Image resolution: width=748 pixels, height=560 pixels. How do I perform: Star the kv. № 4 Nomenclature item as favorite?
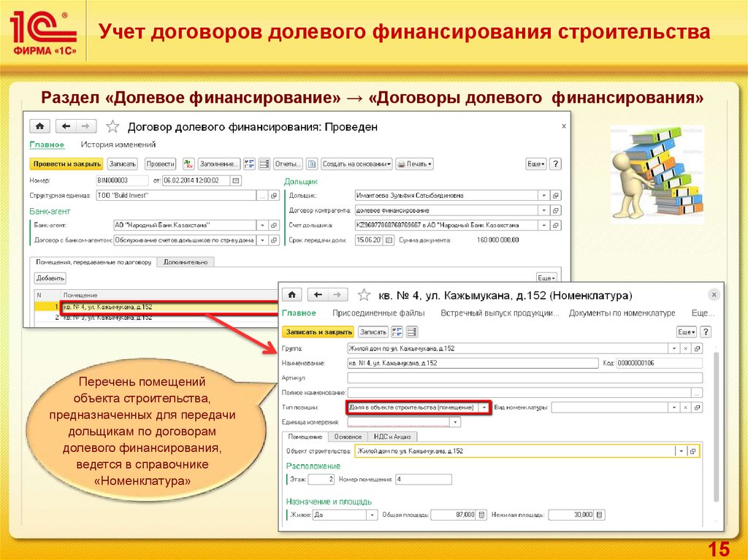364,295
